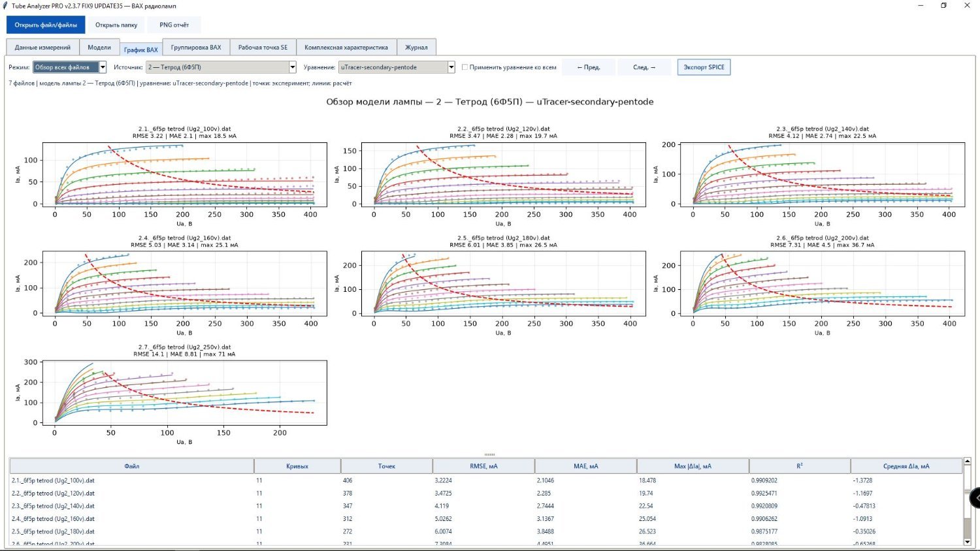Click the Экспорт SPICE button
This screenshot has width=980, height=551.
tap(704, 67)
